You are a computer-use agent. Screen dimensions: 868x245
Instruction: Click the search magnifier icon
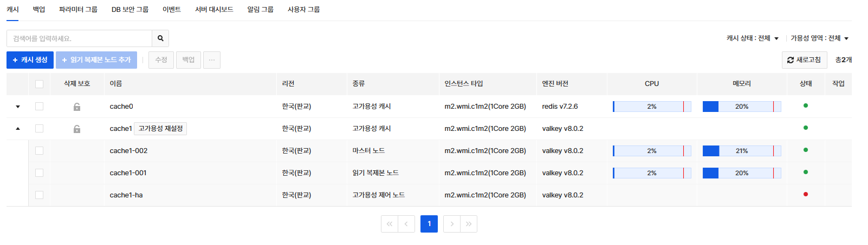click(160, 38)
